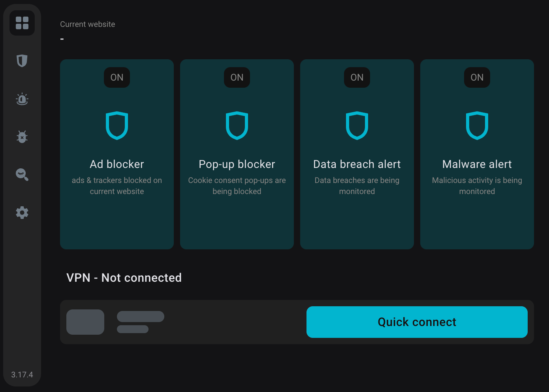Click the 'Current website' label
The height and width of the screenshot is (392, 549).
(x=88, y=24)
